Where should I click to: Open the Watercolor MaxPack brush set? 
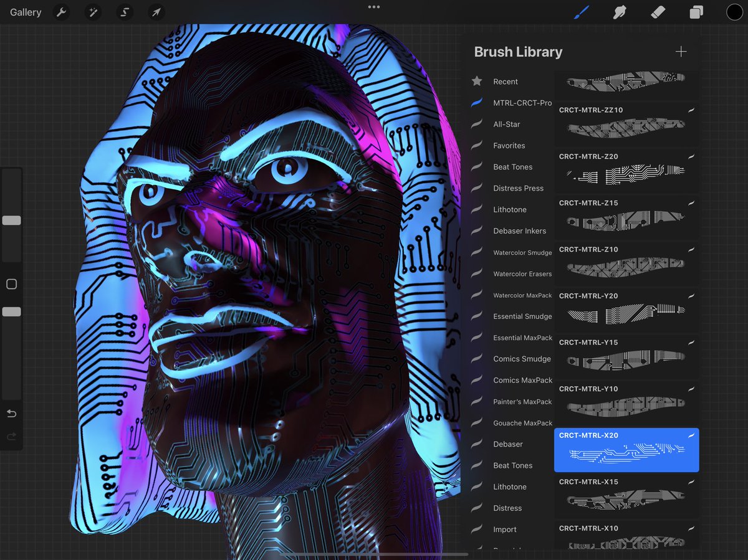tap(523, 295)
